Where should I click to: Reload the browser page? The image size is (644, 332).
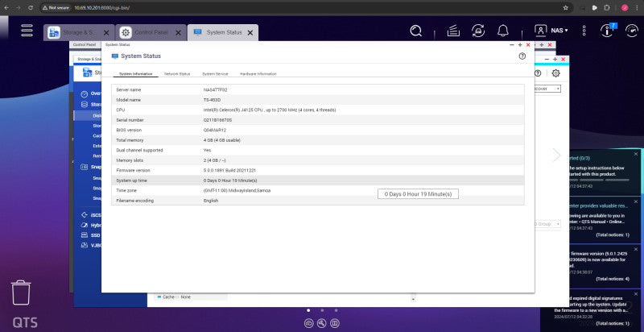click(x=31, y=8)
